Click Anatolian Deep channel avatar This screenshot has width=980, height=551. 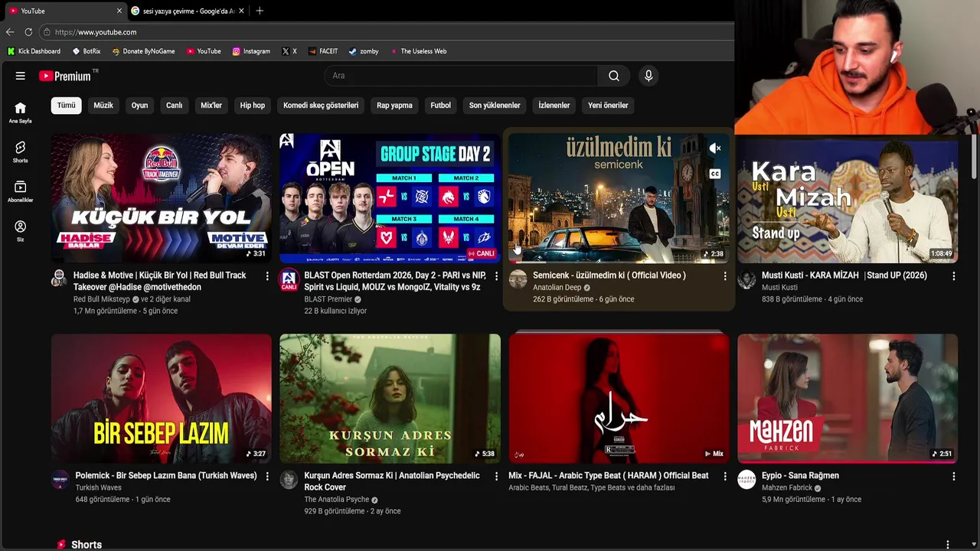(518, 279)
